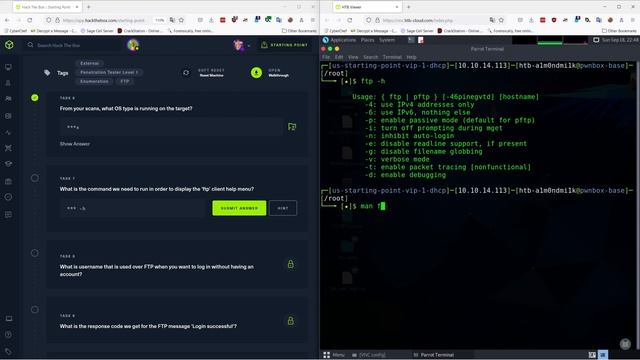Click the round floating button at terminal corner
Screen dimensions: 640x360
(x=625, y=344)
